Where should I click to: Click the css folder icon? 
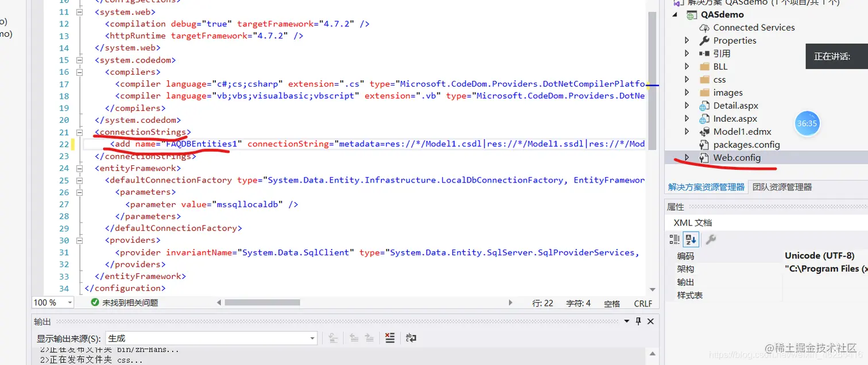704,80
